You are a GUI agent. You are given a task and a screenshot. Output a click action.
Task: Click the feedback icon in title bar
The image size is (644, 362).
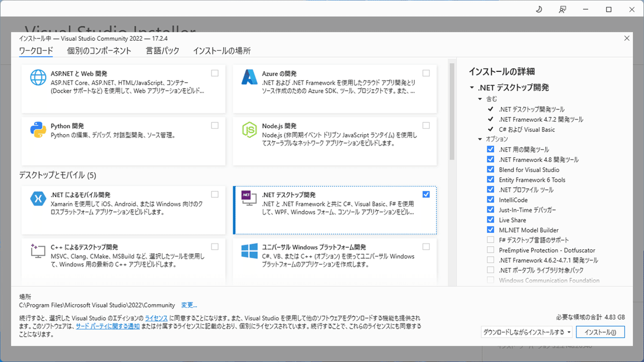pos(562,9)
